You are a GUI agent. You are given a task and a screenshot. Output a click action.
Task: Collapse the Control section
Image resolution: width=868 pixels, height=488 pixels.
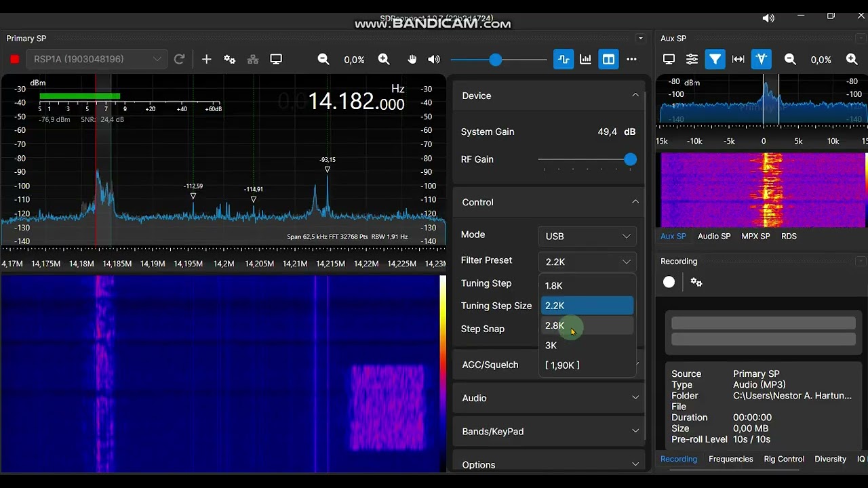(635, 202)
